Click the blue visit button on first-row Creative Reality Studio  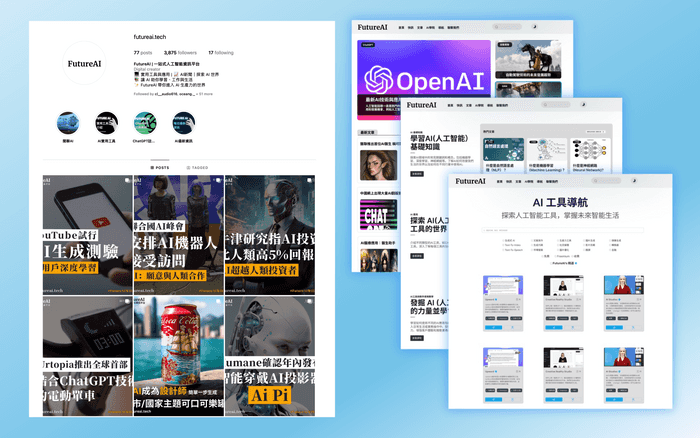[x=554, y=327]
